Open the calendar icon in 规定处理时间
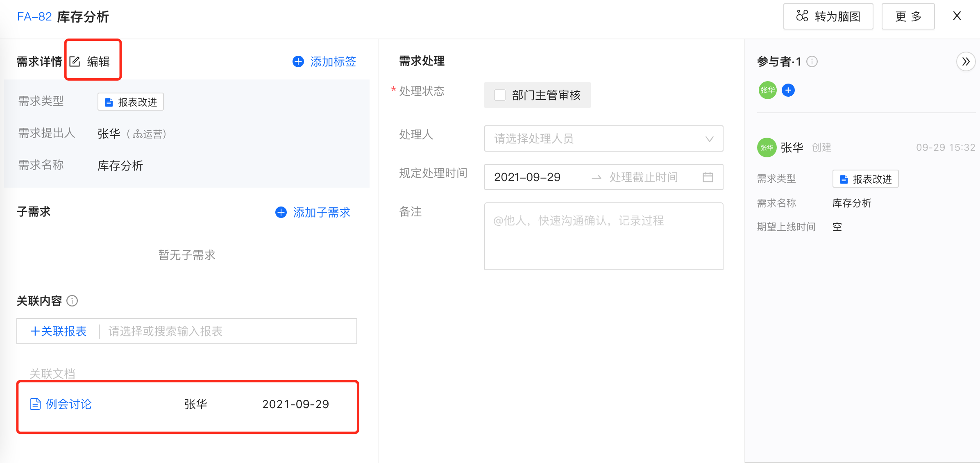The width and height of the screenshot is (980, 463). pos(708,177)
